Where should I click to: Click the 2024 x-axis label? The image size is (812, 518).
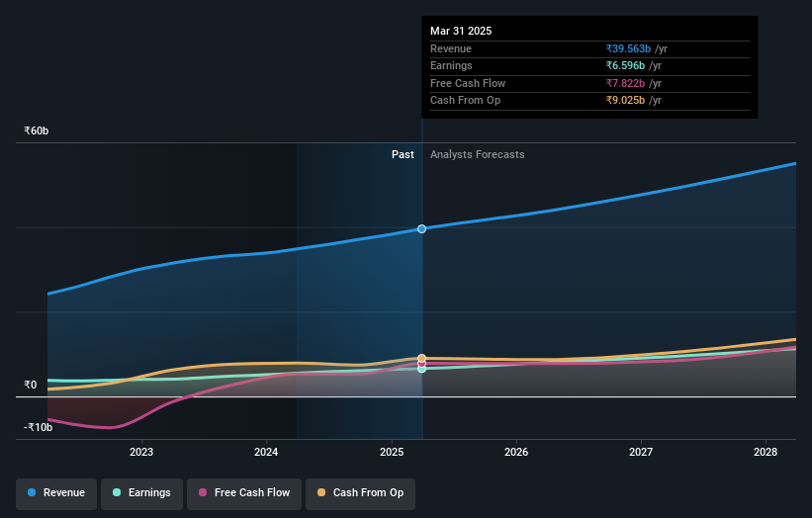coord(266,453)
